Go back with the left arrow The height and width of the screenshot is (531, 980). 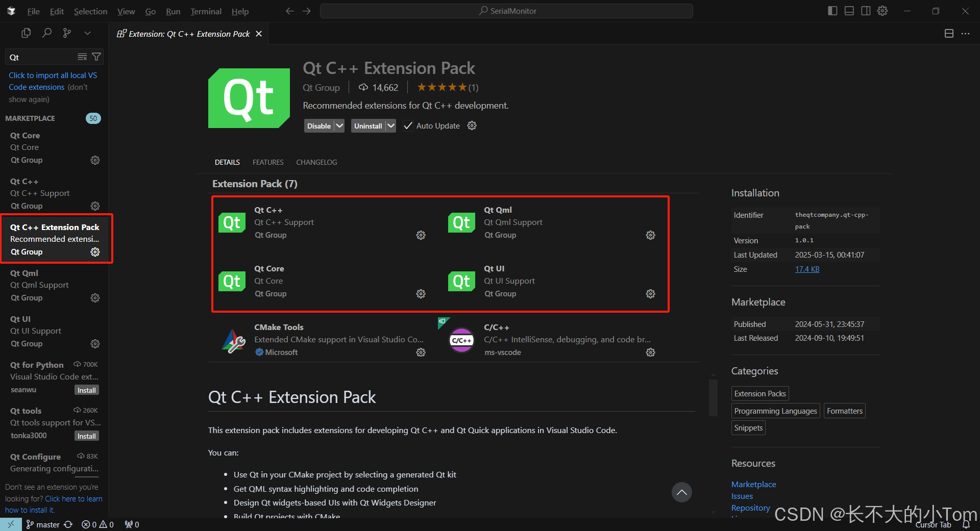pyautogui.click(x=289, y=11)
